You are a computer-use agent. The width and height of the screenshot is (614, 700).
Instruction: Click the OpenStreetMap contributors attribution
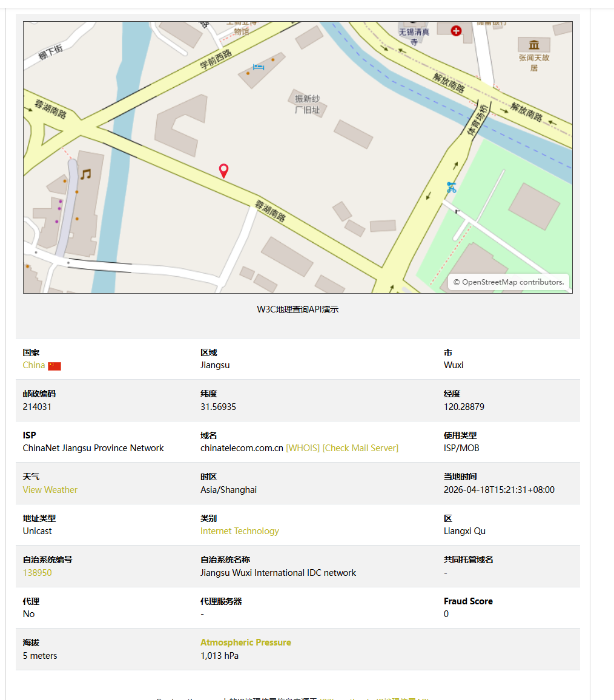pos(509,282)
